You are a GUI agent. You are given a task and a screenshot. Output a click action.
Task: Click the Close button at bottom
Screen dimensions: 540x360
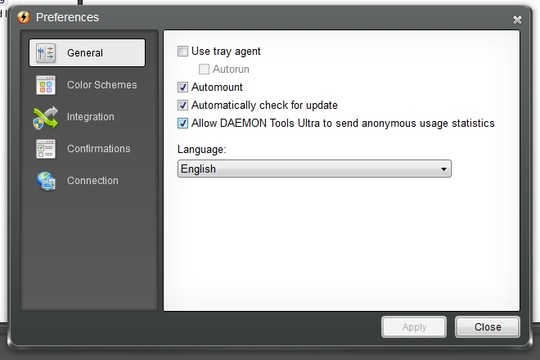click(x=488, y=327)
